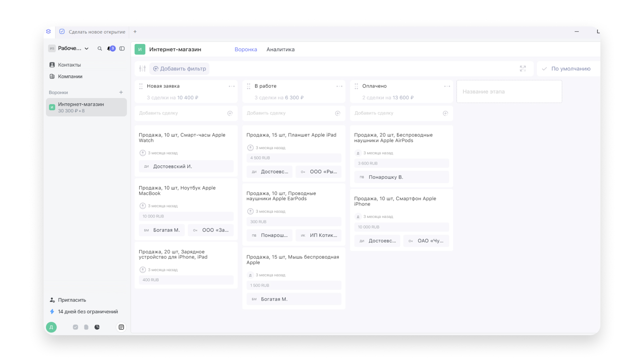Click assignee icon on MacBook deal
The width and height of the screenshot is (644, 362).
[143, 206]
